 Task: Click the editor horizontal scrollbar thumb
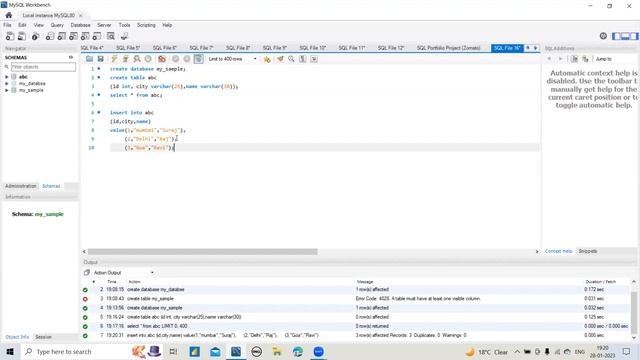[x=202, y=252]
